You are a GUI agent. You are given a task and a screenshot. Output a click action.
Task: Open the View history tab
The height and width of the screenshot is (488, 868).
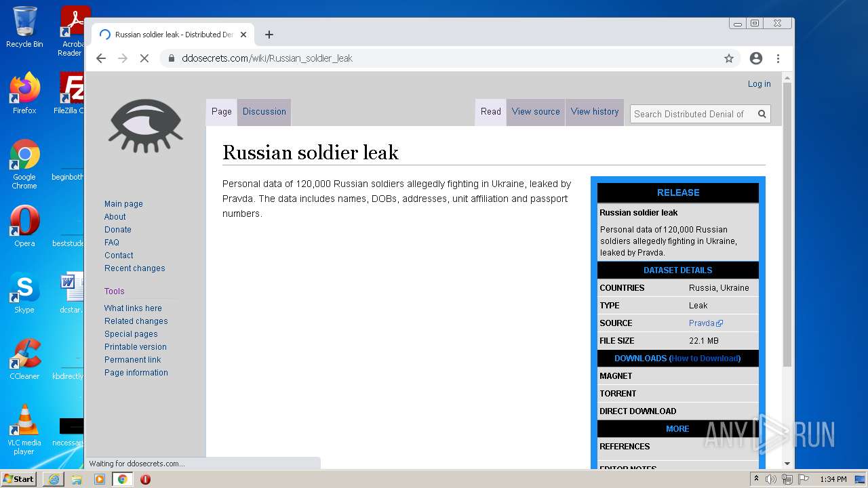coord(595,112)
